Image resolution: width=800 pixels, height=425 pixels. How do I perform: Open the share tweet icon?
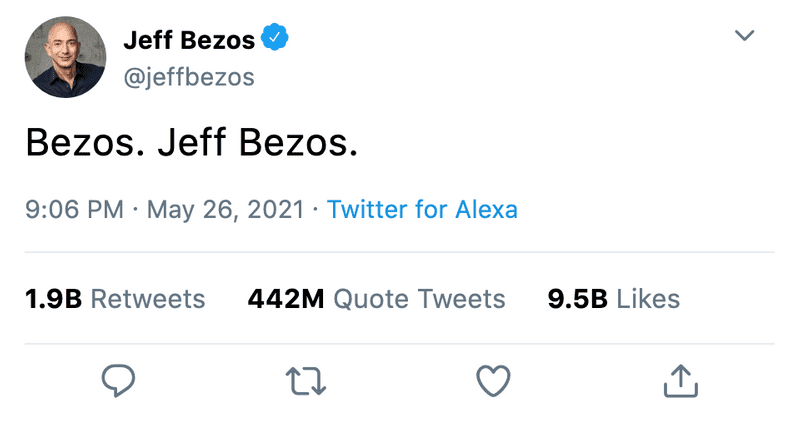(x=680, y=379)
